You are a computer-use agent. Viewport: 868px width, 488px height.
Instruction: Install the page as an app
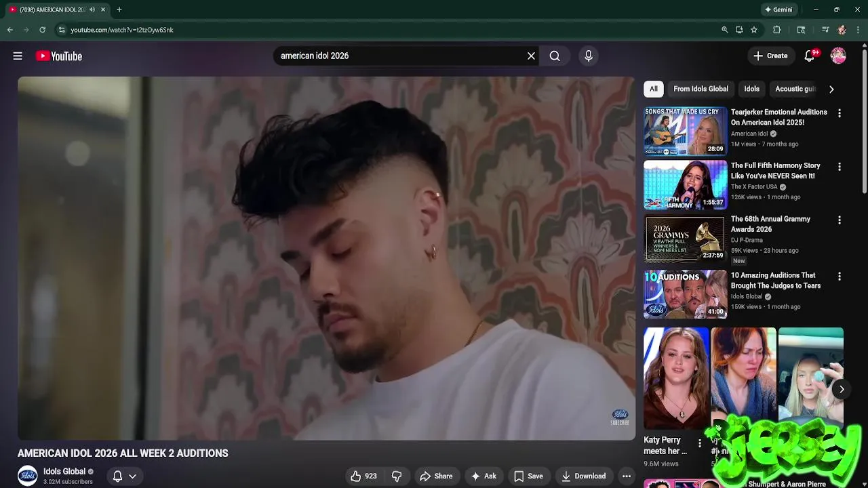[739, 30]
